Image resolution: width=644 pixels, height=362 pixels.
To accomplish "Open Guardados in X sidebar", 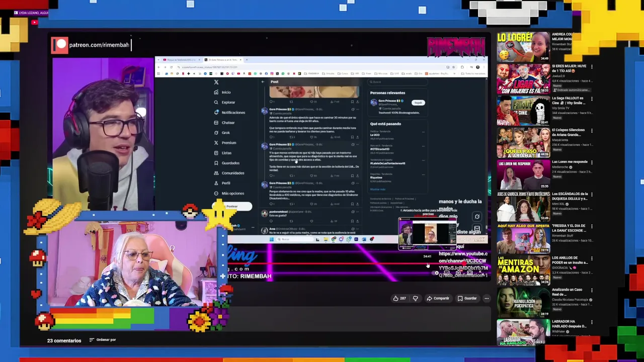I will (227, 163).
